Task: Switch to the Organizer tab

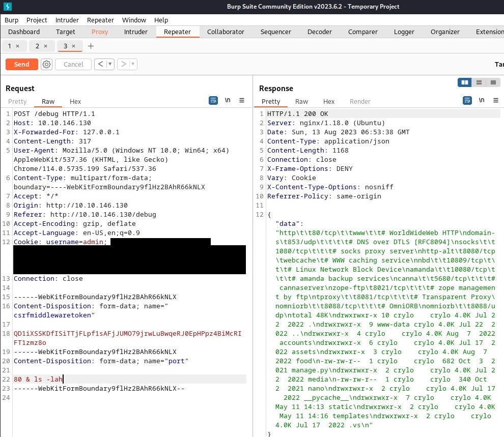Action: [445, 32]
